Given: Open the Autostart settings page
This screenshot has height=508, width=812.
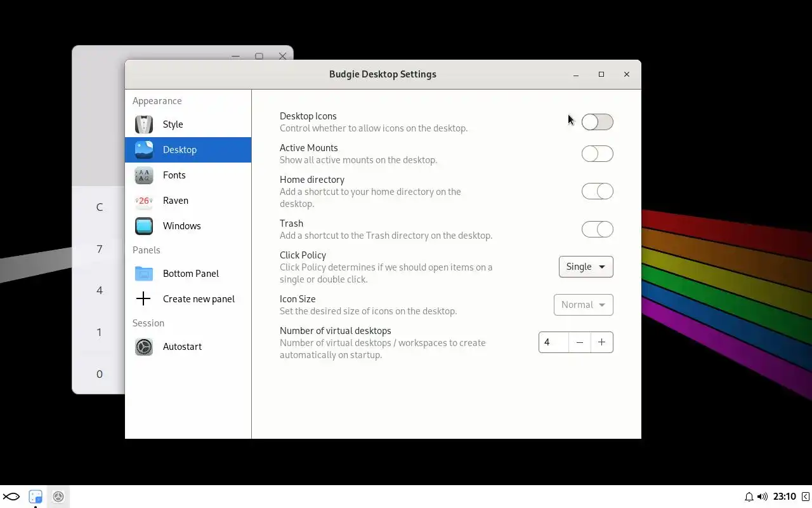Looking at the screenshot, I should tap(188, 347).
